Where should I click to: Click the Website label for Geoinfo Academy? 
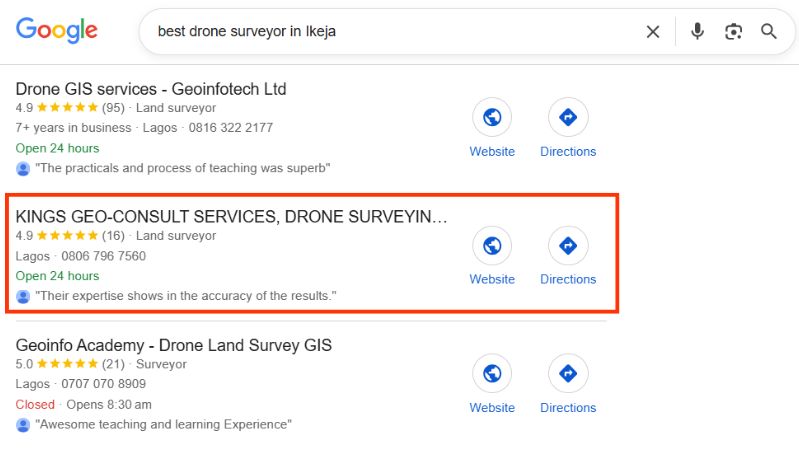pyautogui.click(x=492, y=408)
